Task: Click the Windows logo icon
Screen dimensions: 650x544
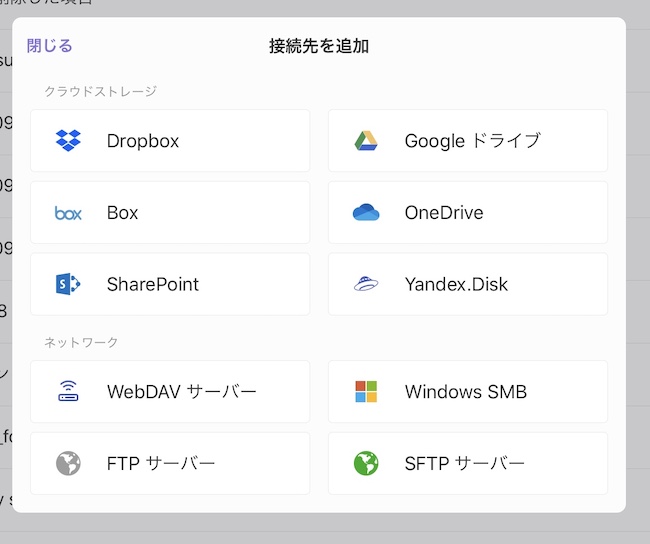Action: (x=366, y=391)
